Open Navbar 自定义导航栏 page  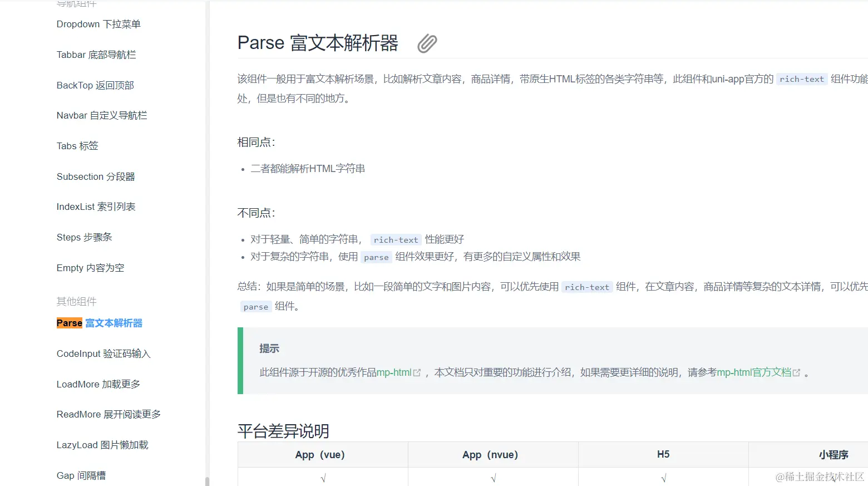[102, 115]
